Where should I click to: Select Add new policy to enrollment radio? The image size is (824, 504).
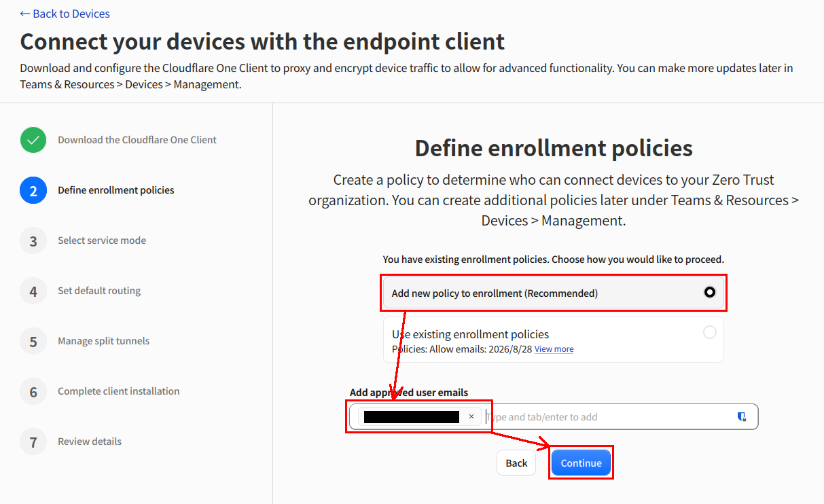(710, 293)
